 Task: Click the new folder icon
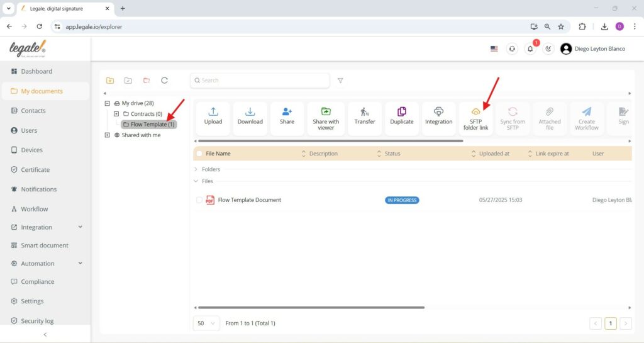point(109,81)
